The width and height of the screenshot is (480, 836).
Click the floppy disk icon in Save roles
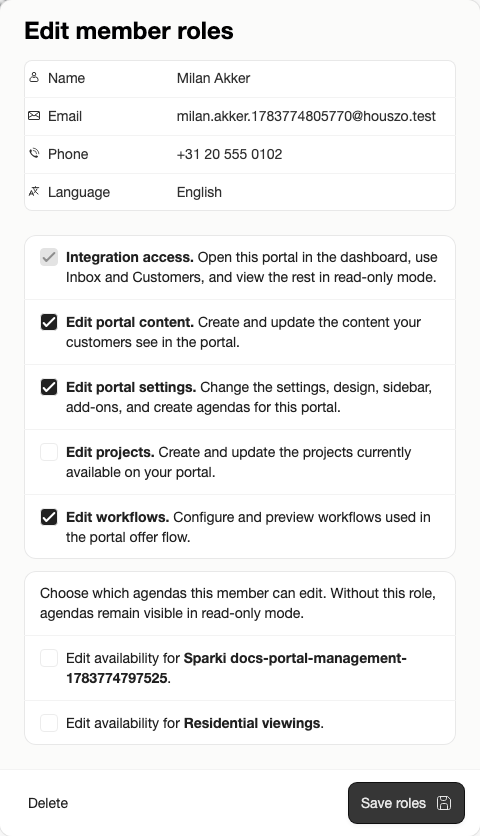(x=444, y=803)
